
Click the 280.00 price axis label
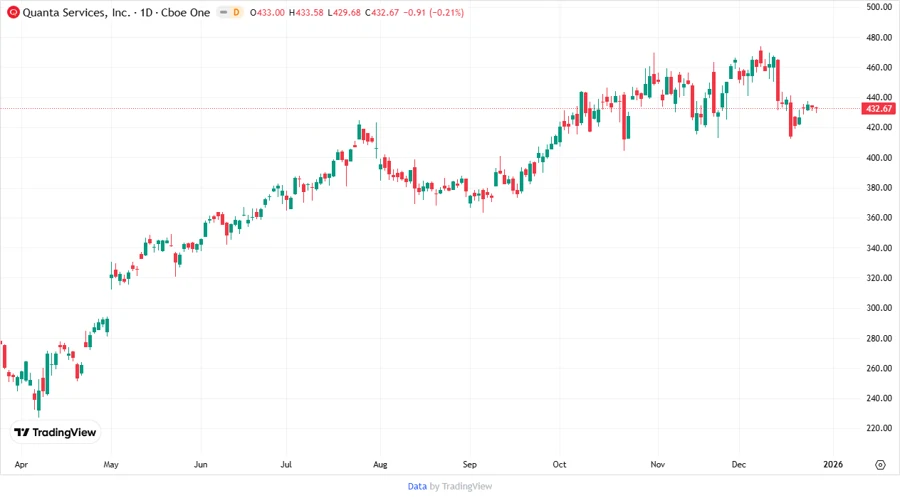click(x=879, y=338)
